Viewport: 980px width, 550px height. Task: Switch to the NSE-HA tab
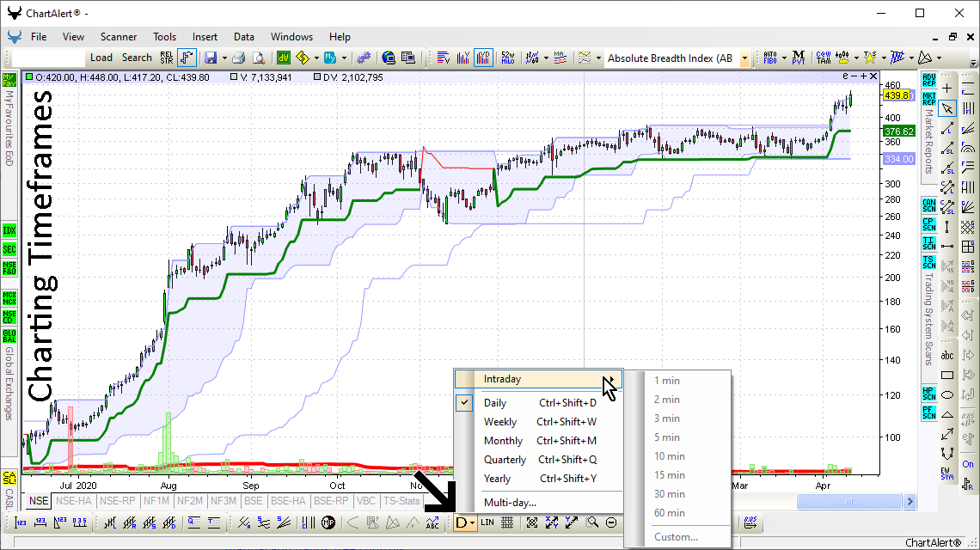(x=73, y=501)
